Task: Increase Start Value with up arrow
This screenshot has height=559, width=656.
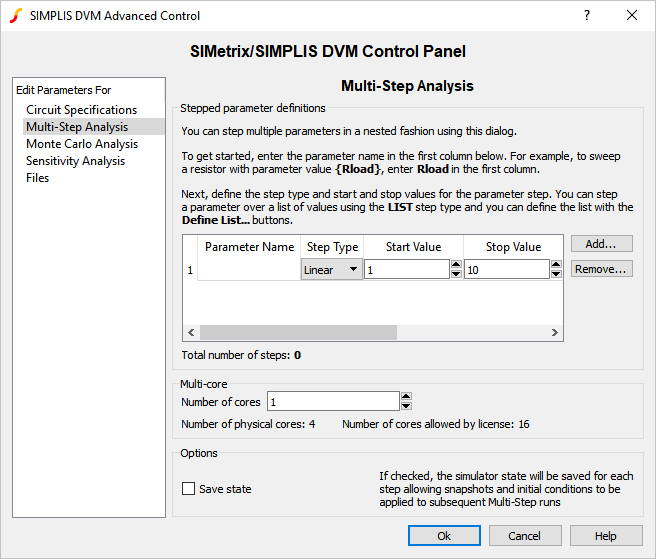Action: tap(456, 265)
